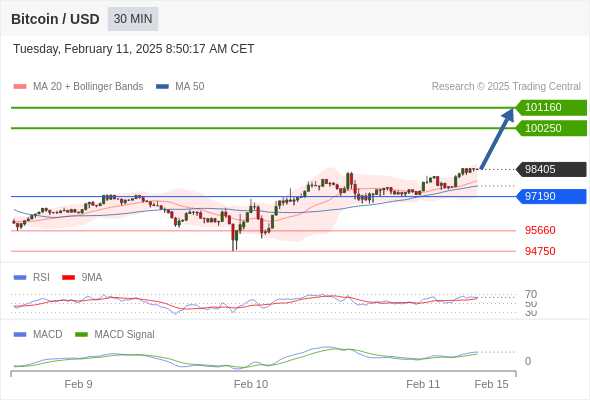Toggle the MA 50 legend label
590x400 pixels.
click(x=190, y=87)
